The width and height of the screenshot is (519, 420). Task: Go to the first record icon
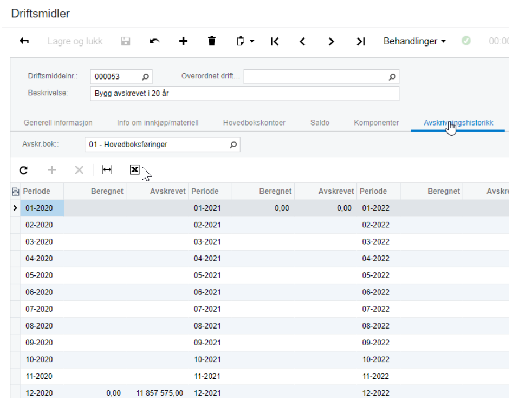tap(274, 41)
